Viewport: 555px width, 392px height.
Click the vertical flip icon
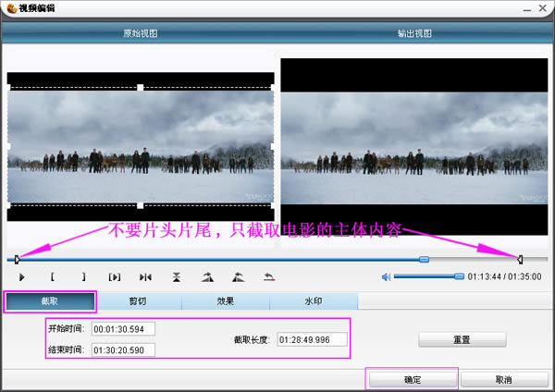pos(177,277)
